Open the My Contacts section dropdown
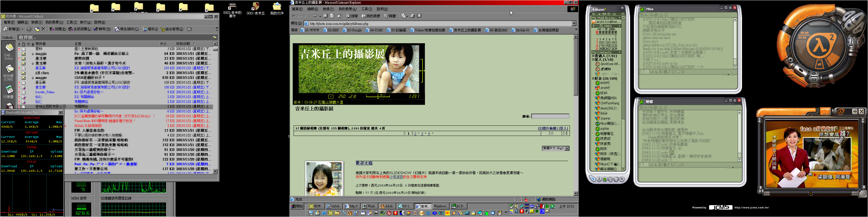The width and height of the screenshot is (868, 217). 619,52
